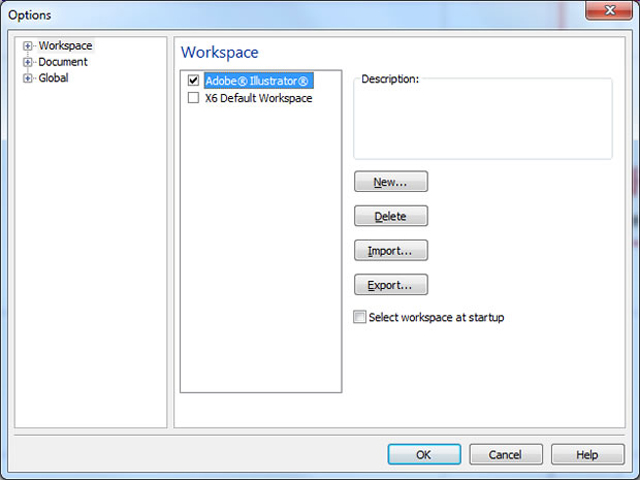Uncheck the Adobe Illustrator workspace checkbox
This screenshot has height=480, width=640.
(193, 80)
